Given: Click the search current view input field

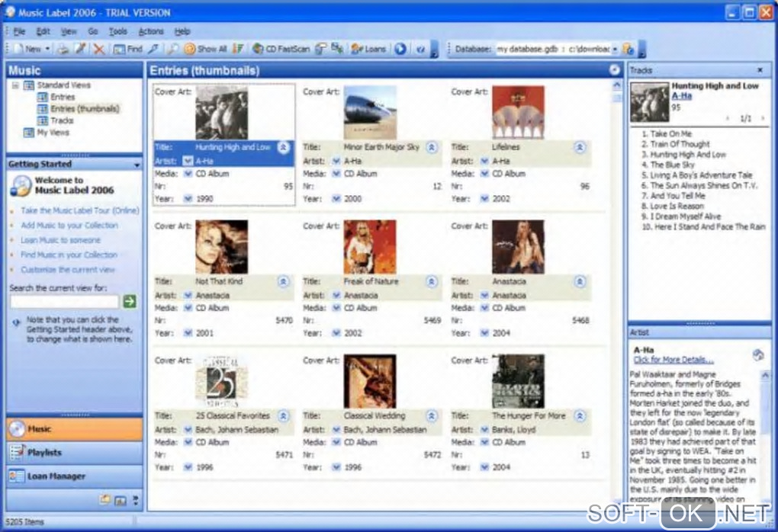Looking at the screenshot, I should click(x=65, y=301).
